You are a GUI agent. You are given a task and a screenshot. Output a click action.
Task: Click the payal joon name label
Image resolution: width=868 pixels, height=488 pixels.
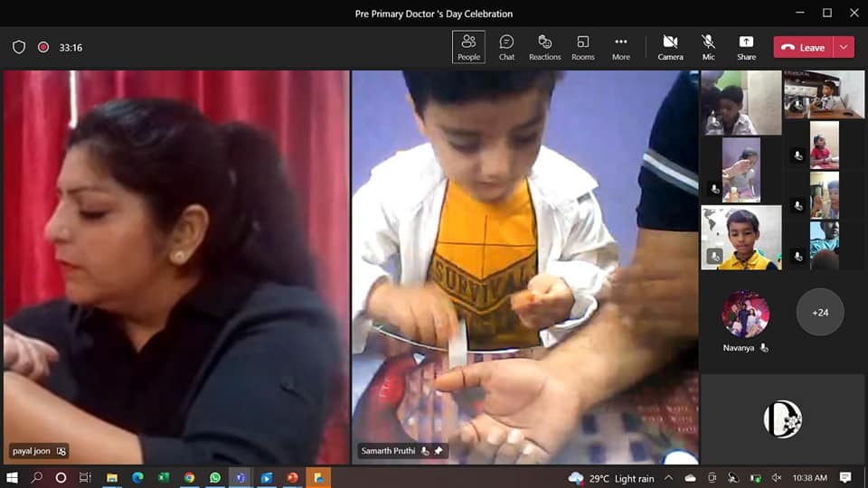[x=32, y=452]
